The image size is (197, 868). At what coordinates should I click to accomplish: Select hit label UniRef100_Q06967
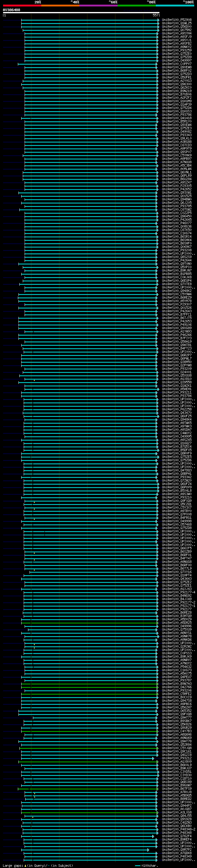pyautogui.click(x=176, y=247)
